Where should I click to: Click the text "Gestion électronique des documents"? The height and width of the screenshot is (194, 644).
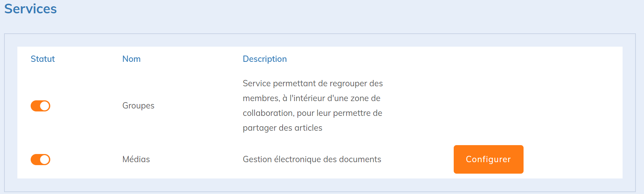pyautogui.click(x=311, y=159)
